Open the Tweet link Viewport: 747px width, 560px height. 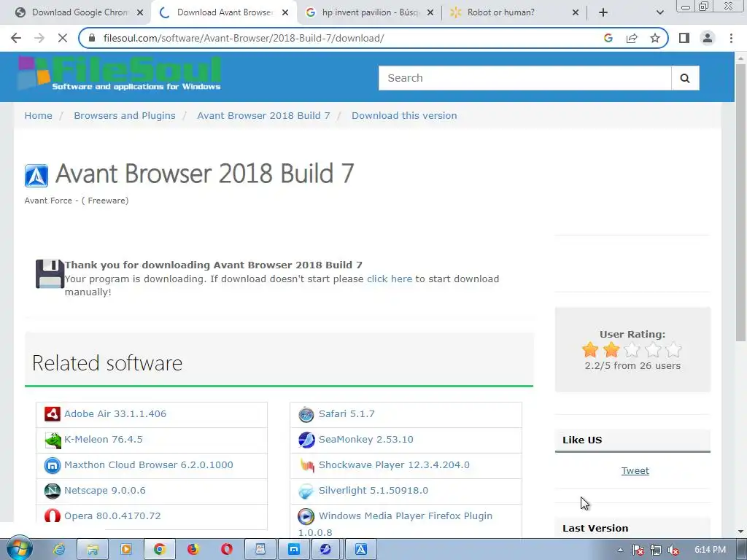tap(635, 471)
